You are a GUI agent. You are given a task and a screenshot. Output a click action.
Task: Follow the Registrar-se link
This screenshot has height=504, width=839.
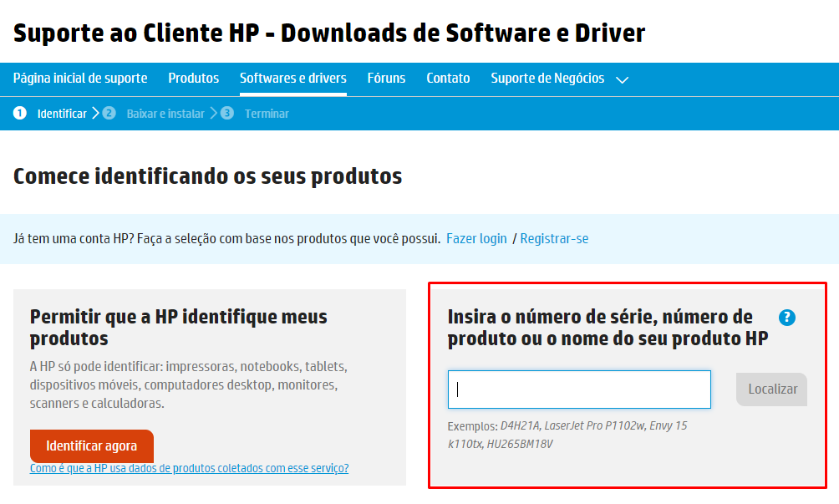pyautogui.click(x=554, y=239)
